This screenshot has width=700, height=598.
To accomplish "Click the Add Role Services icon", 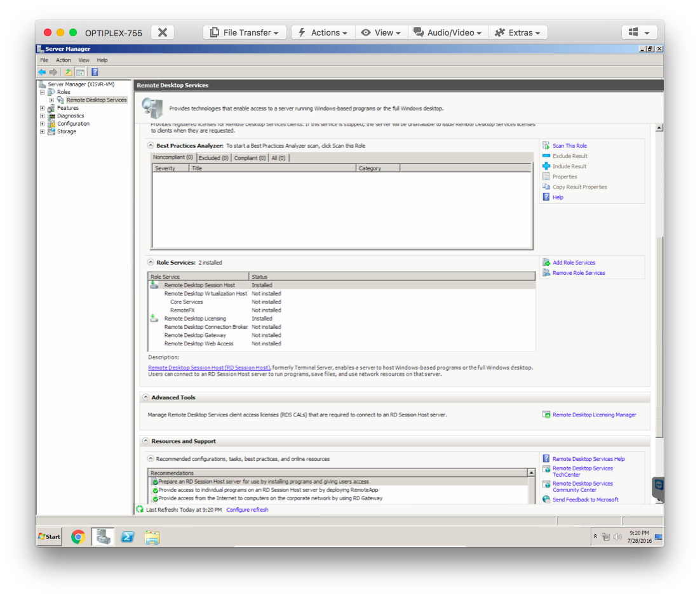I will coord(546,262).
